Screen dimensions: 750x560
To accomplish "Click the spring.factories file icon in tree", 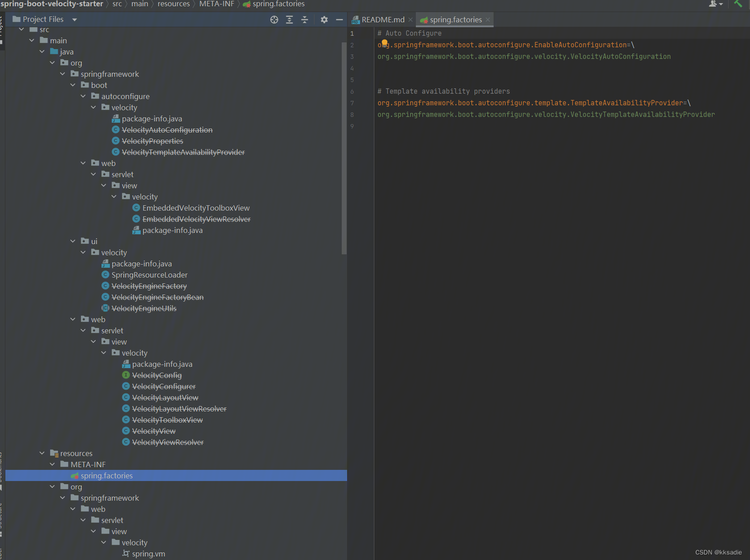I will coord(74,476).
